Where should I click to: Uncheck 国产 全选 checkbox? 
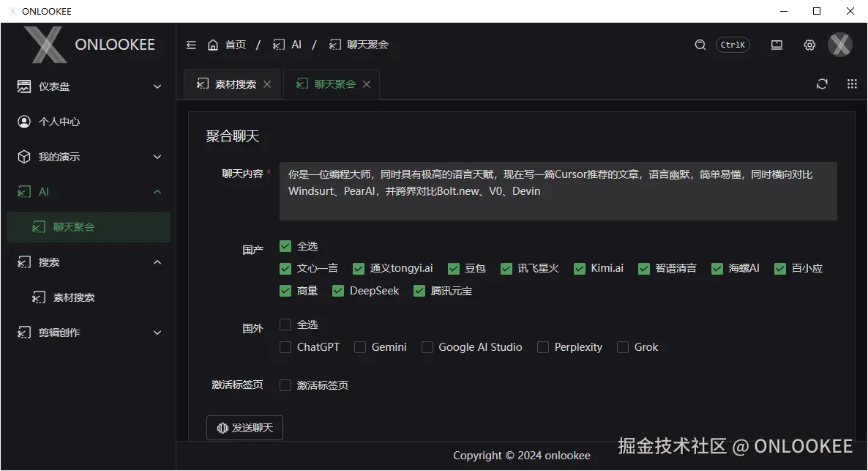point(285,246)
